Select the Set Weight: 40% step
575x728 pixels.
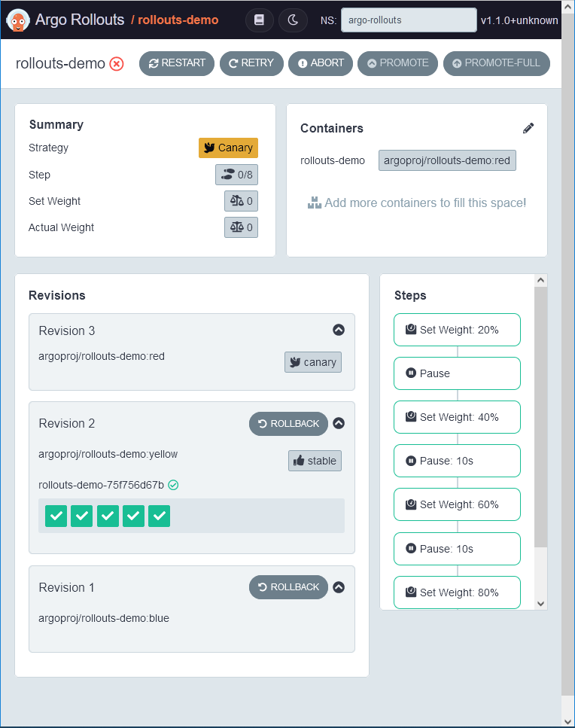[x=457, y=417]
